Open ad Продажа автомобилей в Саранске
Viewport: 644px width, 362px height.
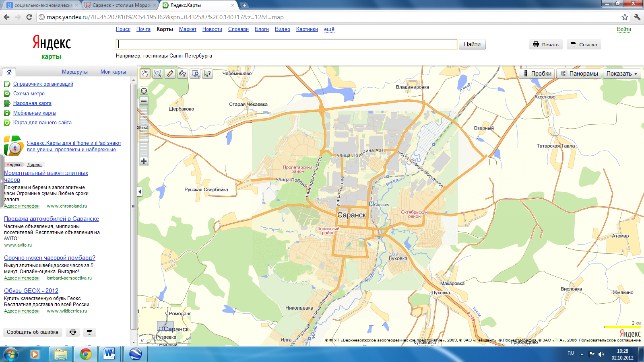[52, 219]
